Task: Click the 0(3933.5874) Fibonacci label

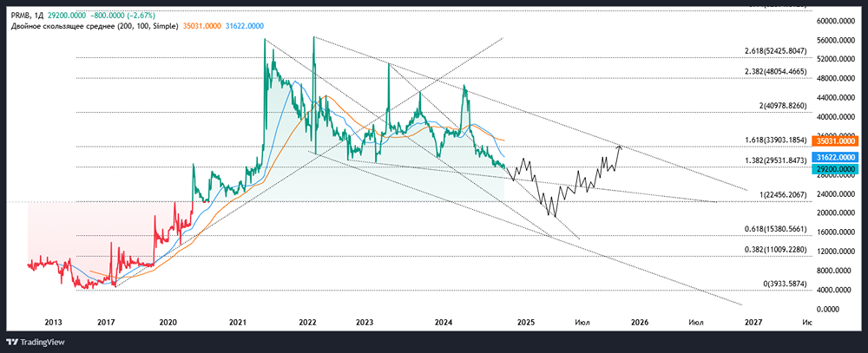Action: [x=786, y=284]
